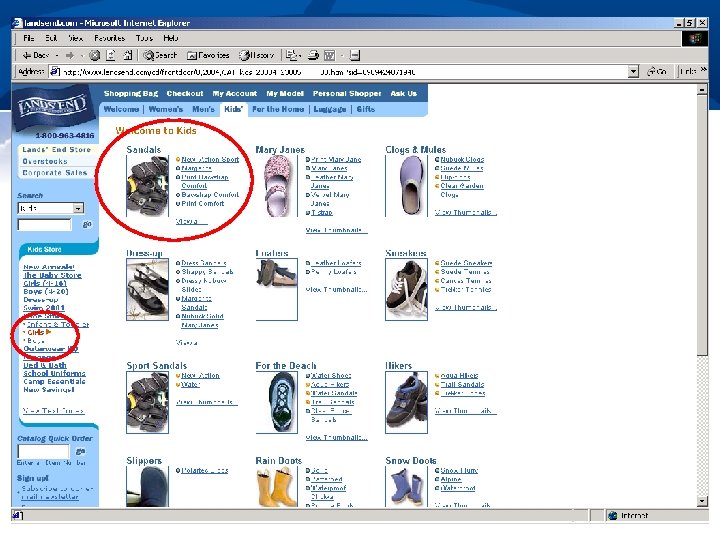Switch to the Women's tab
Screen dimensions: 720x540
(166, 109)
